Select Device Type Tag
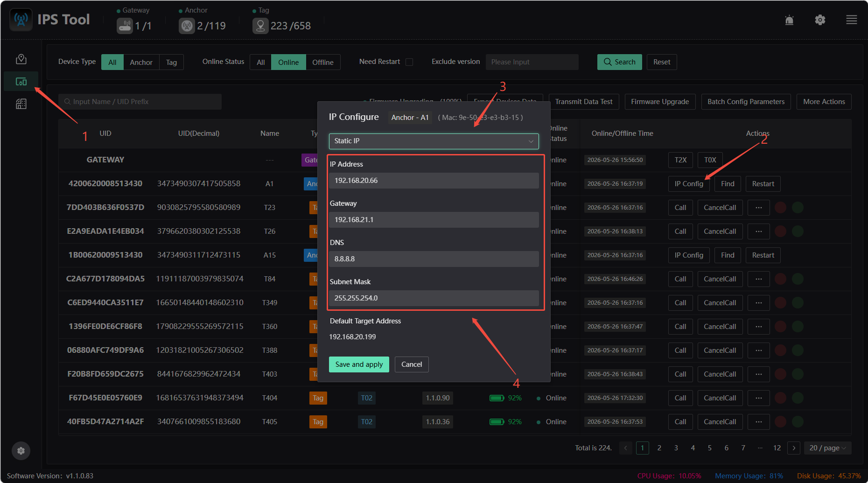Viewport: 868px width, 483px height. pos(171,62)
